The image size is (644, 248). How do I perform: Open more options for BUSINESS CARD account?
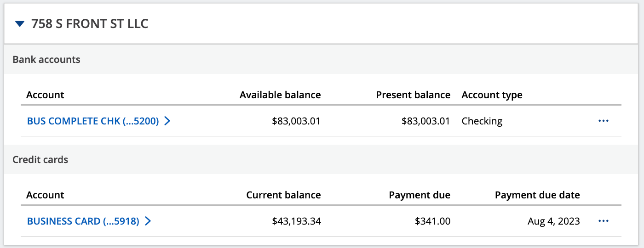click(603, 221)
